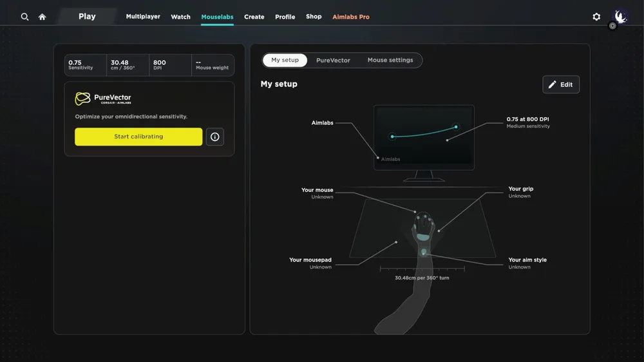Click the Your grip Unknown label
Image resolution: width=644 pixels, height=362 pixels.
pos(521,192)
